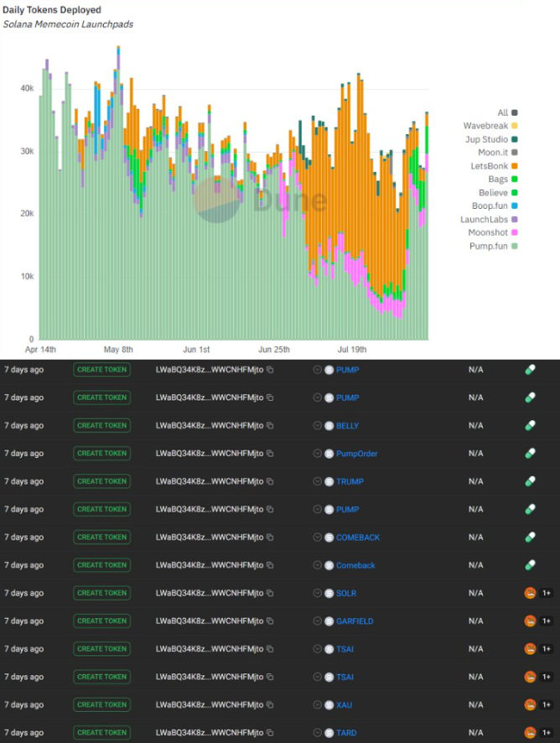Open the PumpOrder token link
The image size is (560, 743).
click(356, 454)
